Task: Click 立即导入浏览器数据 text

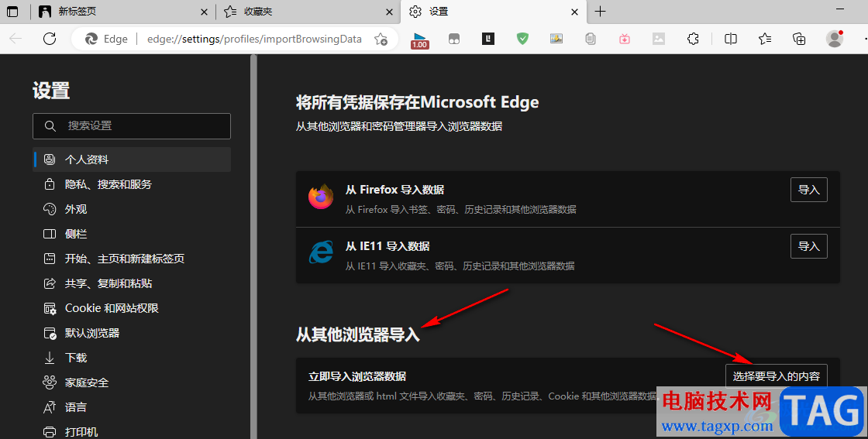Action: (357, 376)
